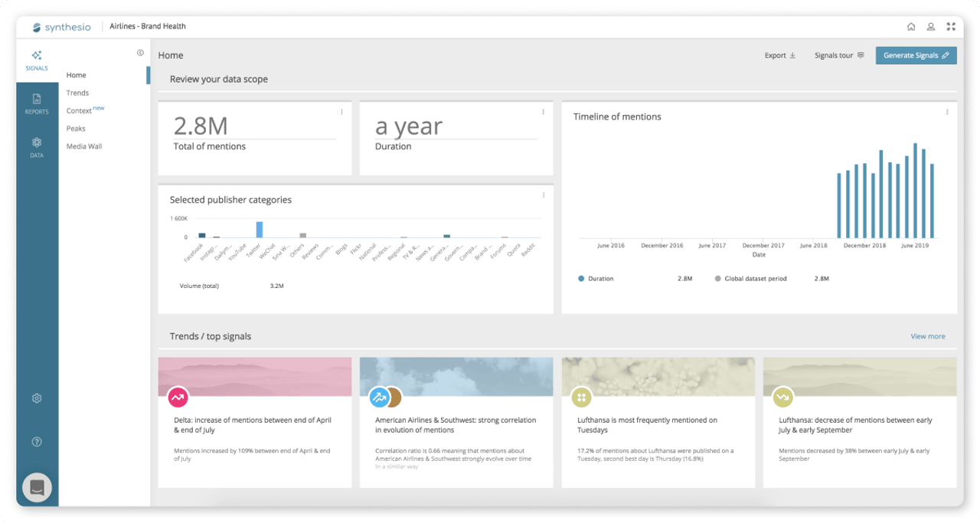Click the Twitter bar in publisher chart
Image resolution: width=980 pixels, height=523 pixels.
260,230
